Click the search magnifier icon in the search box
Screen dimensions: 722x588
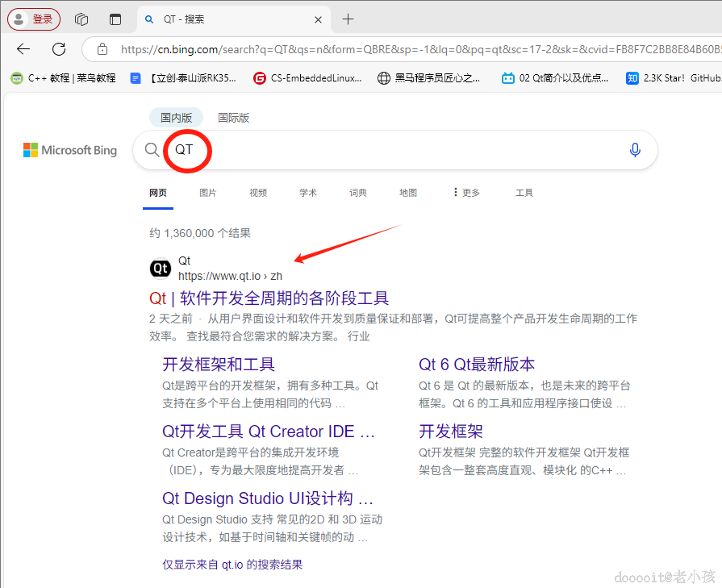tap(152, 150)
